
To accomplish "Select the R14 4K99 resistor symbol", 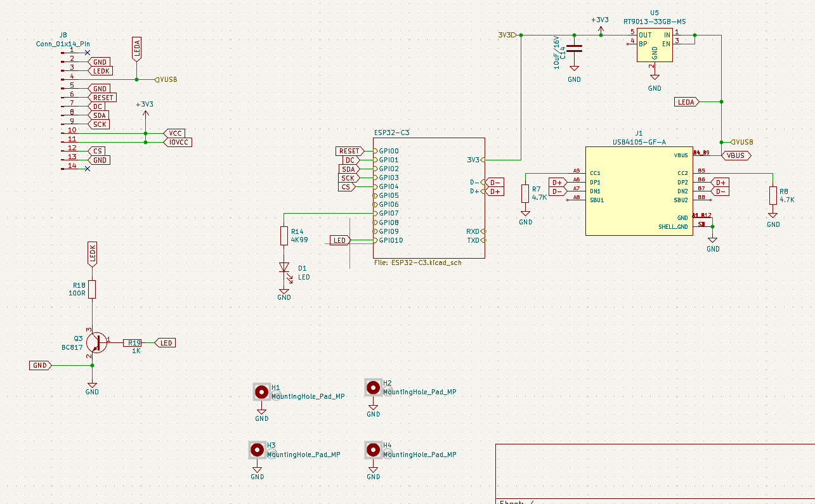I will [284, 236].
